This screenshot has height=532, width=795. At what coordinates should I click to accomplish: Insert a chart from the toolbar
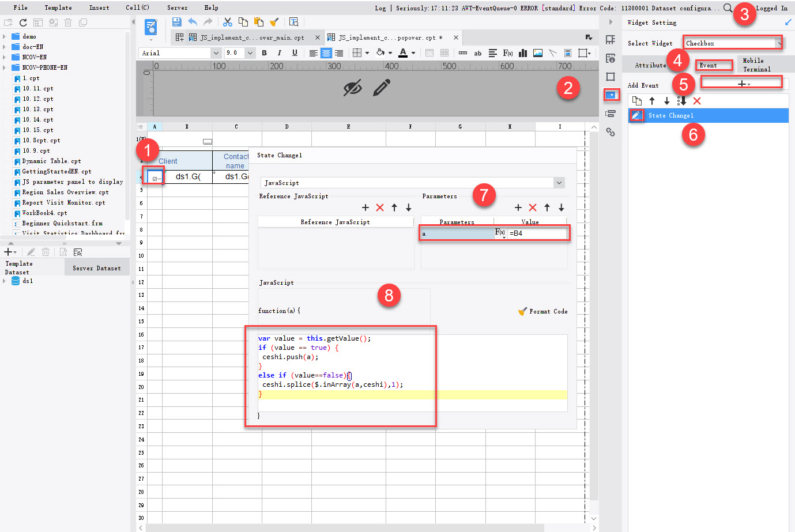[522, 53]
